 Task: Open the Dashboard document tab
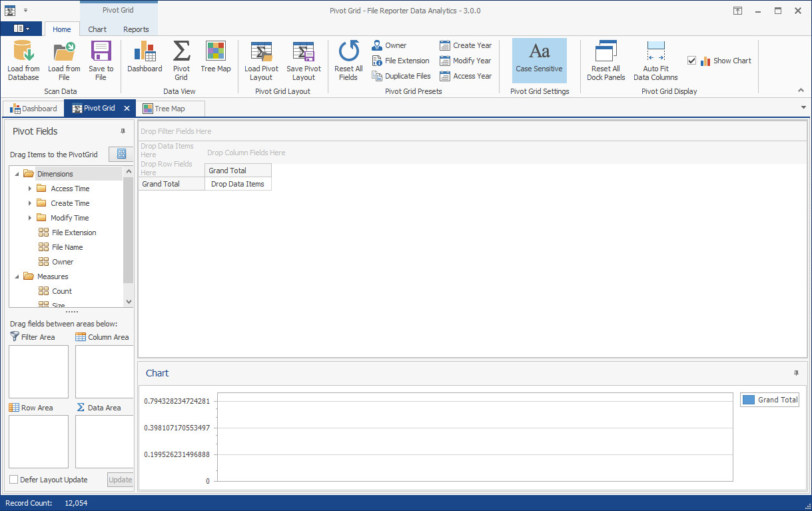tap(33, 109)
